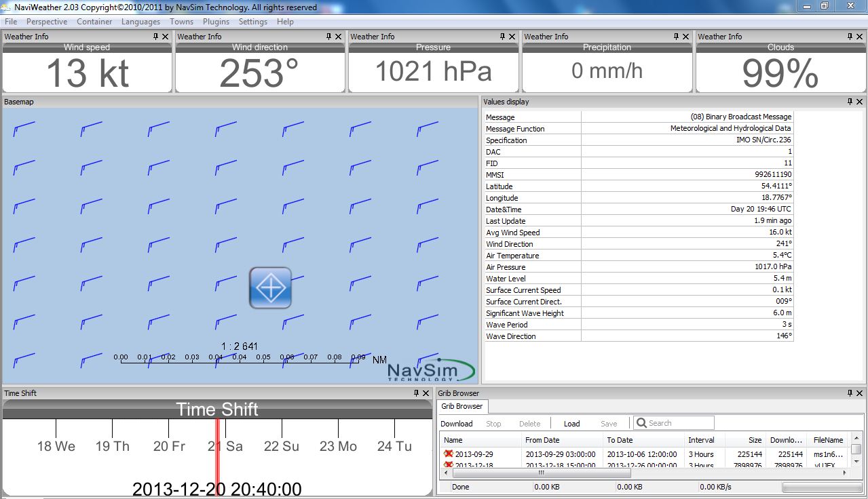Screen dimensions: 868x499
Task: Click the grib list horizontal scrollbar thumb
Action: (x=541, y=473)
